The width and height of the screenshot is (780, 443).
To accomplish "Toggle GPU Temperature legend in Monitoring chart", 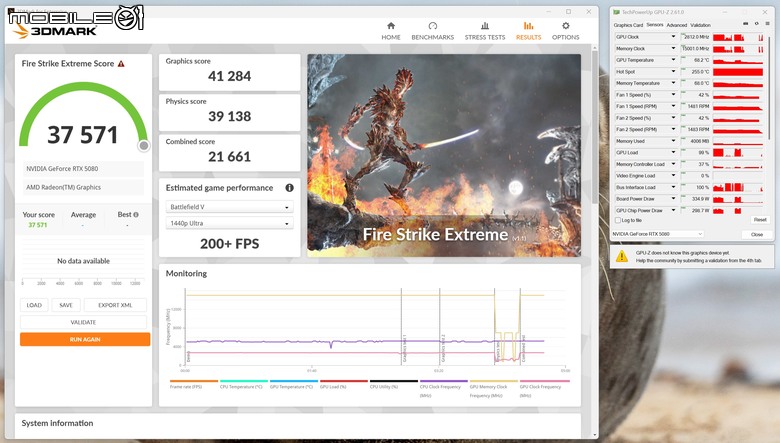I will pyautogui.click(x=293, y=385).
